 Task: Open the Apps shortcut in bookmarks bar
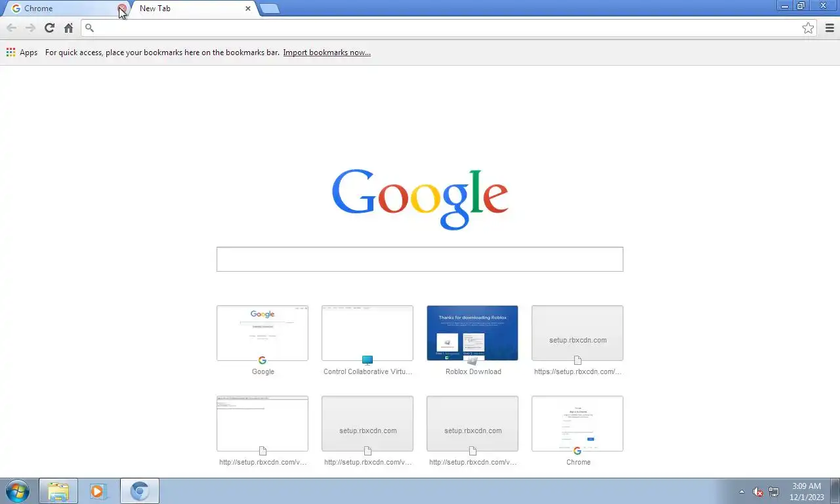(x=22, y=52)
